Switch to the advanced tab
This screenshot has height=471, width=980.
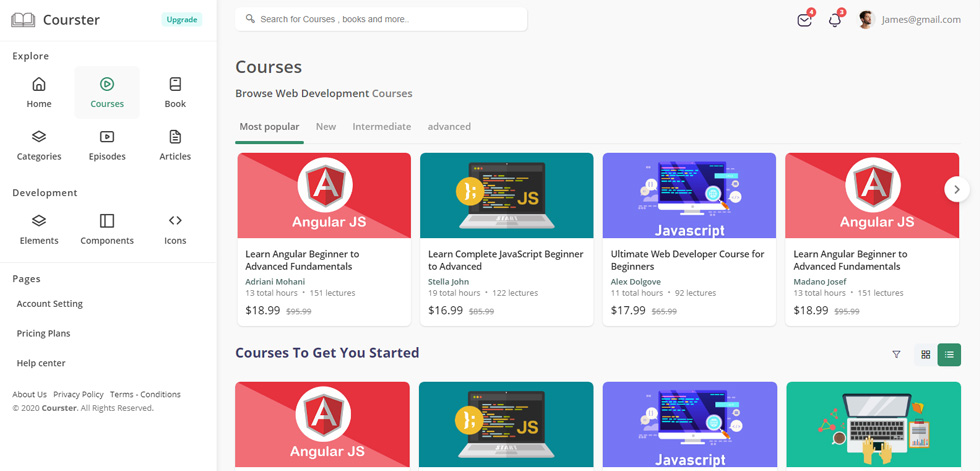pyautogui.click(x=449, y=127)
